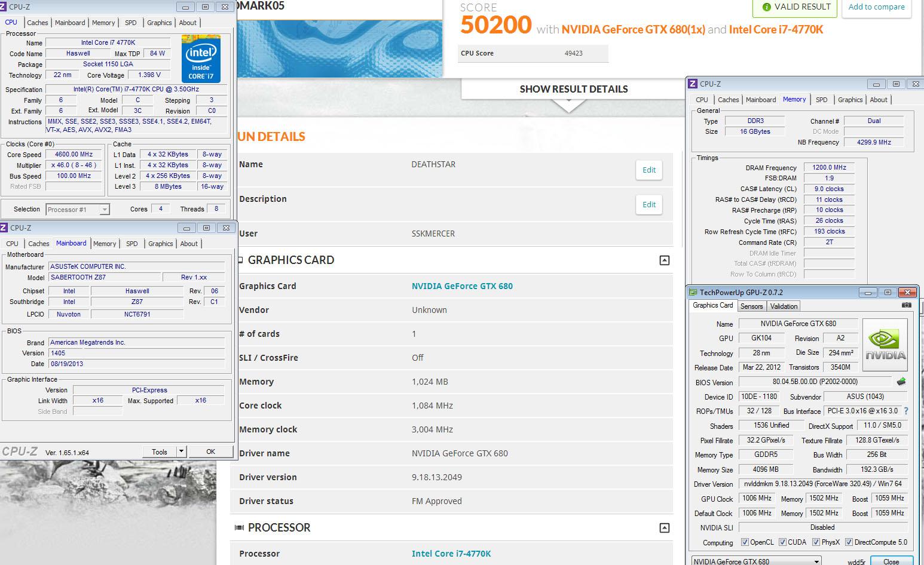924x565 pixels.
Task: Switch to Graphics tab in CPU-Z Mainboard window
Action: (x=161, y=244)
